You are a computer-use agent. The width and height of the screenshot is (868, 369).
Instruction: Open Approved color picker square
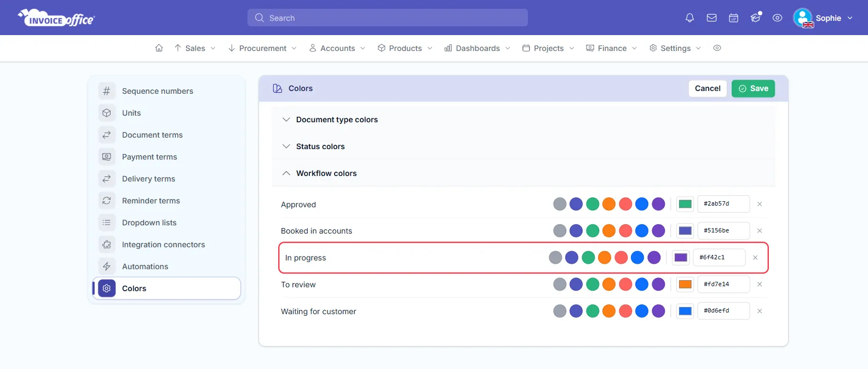[x=685, y=204]
